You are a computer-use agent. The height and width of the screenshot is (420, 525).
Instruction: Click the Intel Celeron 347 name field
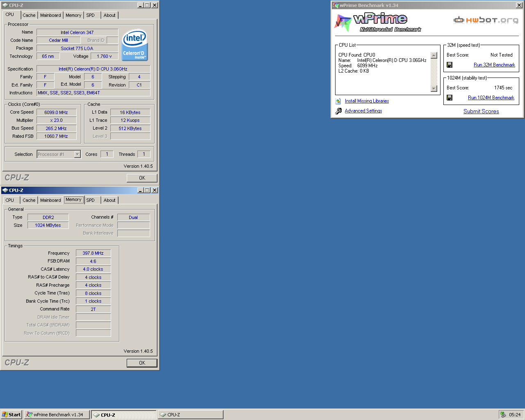[x=77, y=32]
